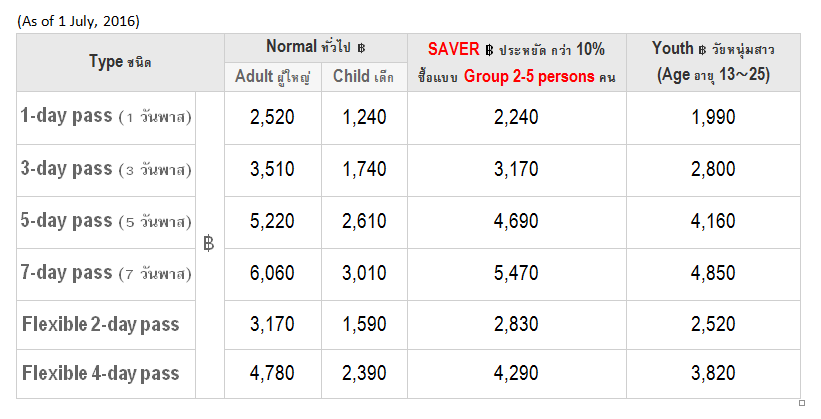Select the Flexible 4-day youth price 3,820

tap(713, 374)
